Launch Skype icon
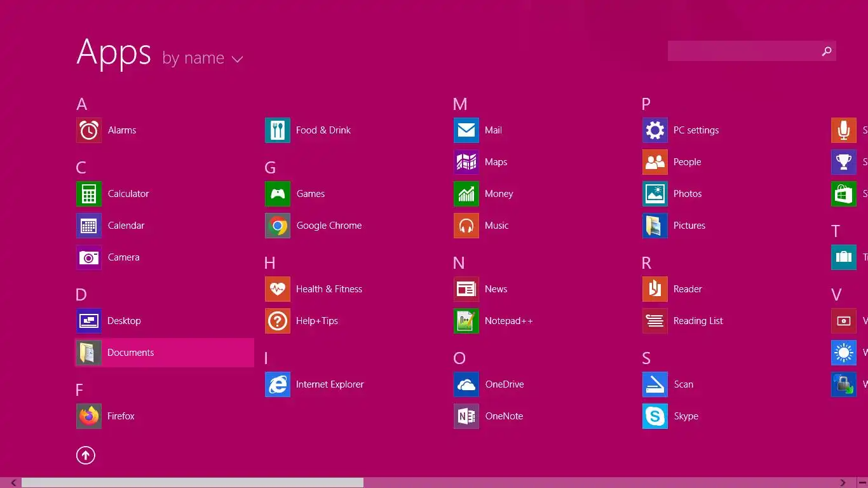This screenshot has width=868, height=488. (x=655, y=416)
